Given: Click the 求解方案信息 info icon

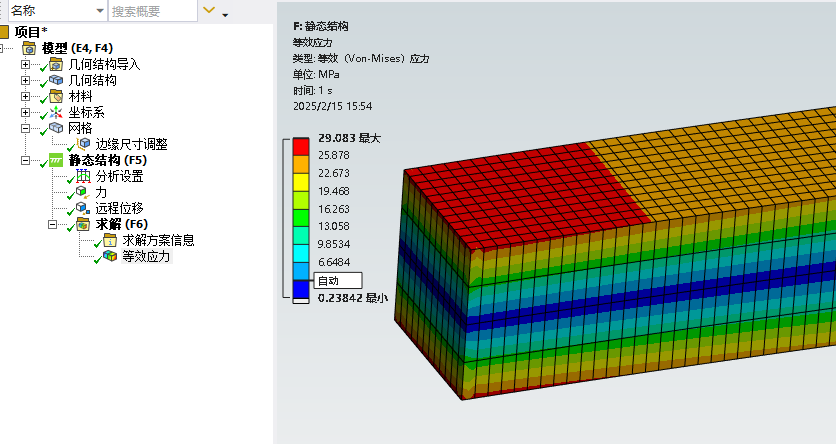Looking at the screenshot, I should coord(110,240).
